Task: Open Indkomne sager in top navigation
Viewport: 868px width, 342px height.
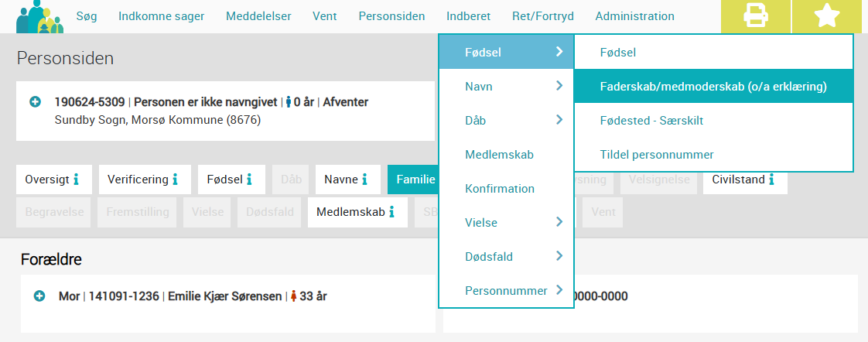Action: coord(161,16)
